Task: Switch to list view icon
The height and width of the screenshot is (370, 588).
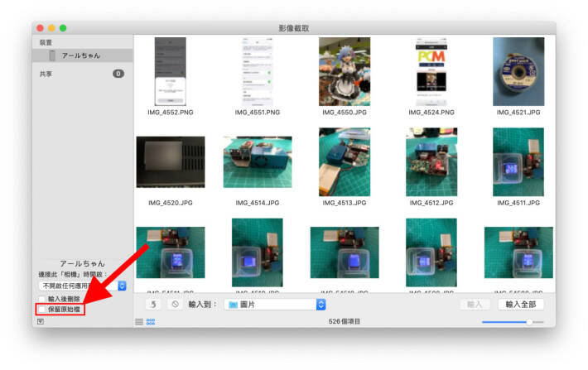Action: 139,322
